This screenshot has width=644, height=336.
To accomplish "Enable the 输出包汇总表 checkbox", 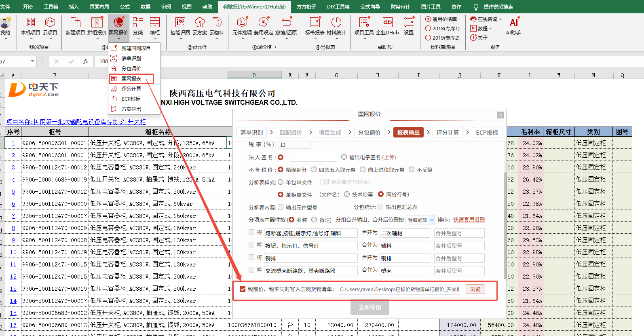I will click(380, 207).
